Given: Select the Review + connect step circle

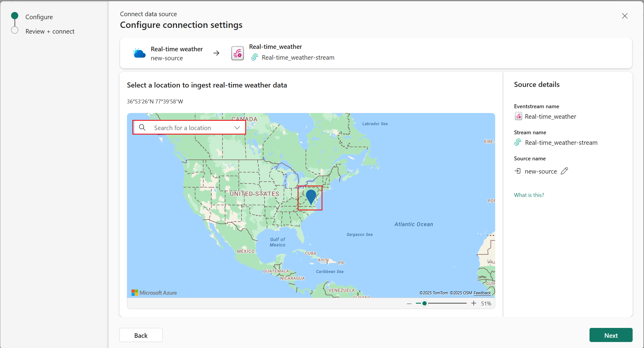Looking at the screenshot, I should pos(15,30).
